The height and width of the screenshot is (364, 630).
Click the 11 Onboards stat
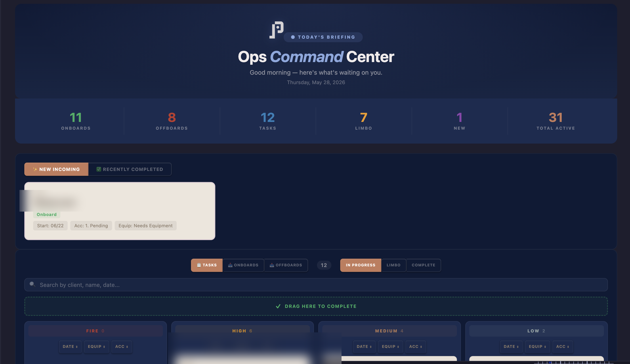point(76,121)
